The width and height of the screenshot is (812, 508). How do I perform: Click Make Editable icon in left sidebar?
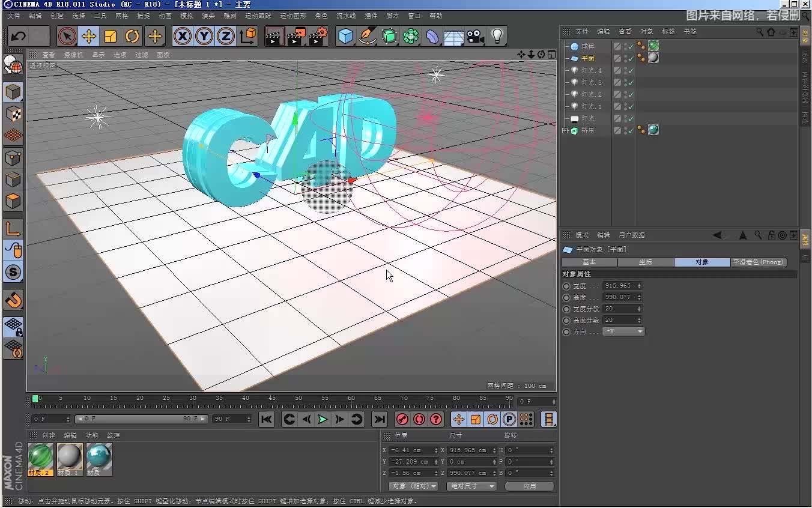(x=13, y=64)
